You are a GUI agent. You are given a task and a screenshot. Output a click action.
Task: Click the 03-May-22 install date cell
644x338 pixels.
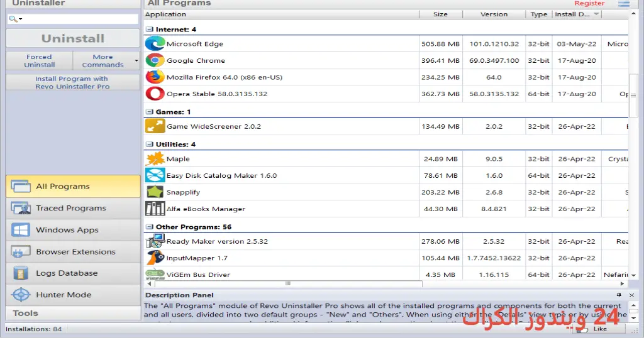[577, 44]
